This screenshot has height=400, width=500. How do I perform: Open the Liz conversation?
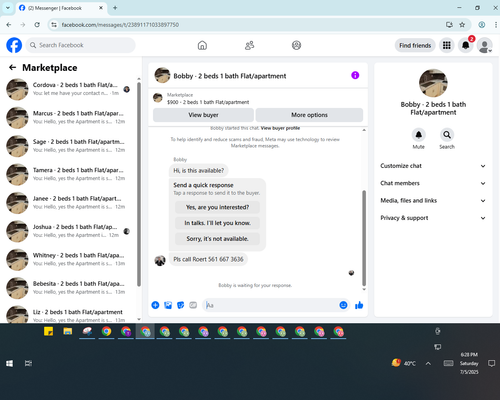point(69,315)
